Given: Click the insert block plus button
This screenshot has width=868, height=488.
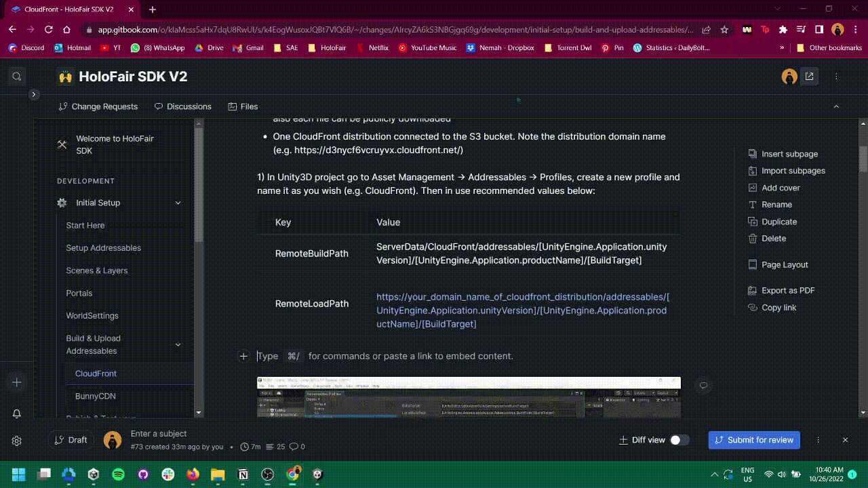Looking at the screenshot, I should 243,356.
